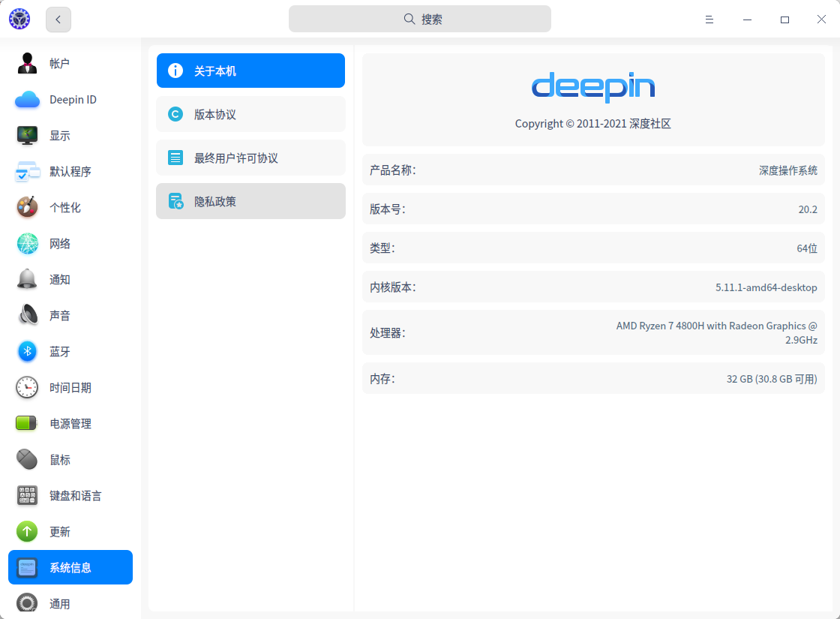Select the Deepin ID cloud icon
Screen dimensions: 840x619
(x=28, y=100)
